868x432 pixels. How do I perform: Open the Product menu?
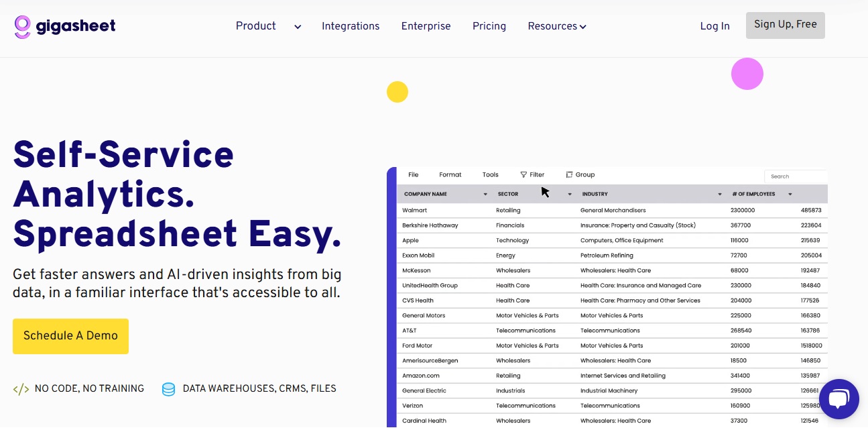point(256,26)
